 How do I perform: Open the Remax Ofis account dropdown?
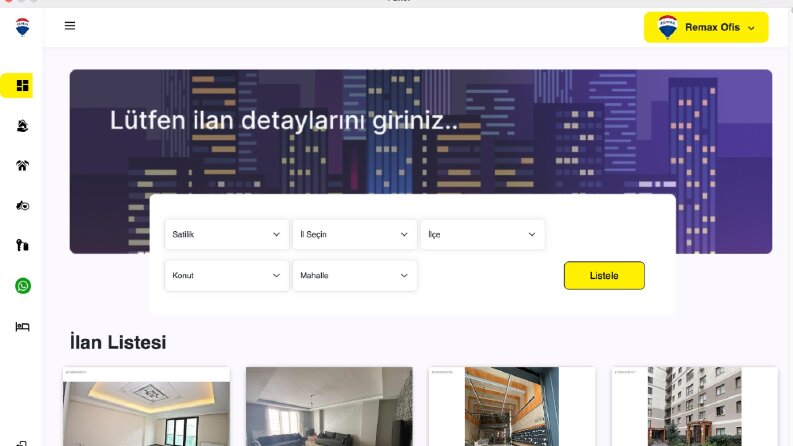point(706,27)
